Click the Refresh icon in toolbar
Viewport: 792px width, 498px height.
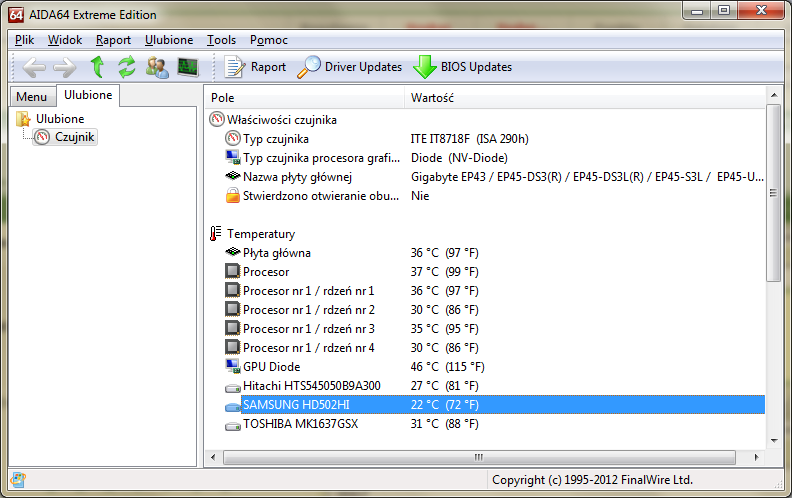click(127, 67)
